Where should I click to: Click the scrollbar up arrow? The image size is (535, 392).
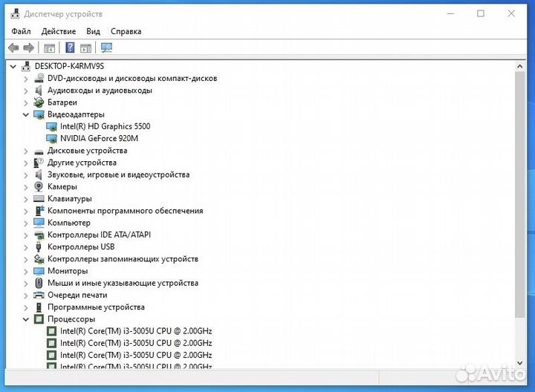pos(519,67)
